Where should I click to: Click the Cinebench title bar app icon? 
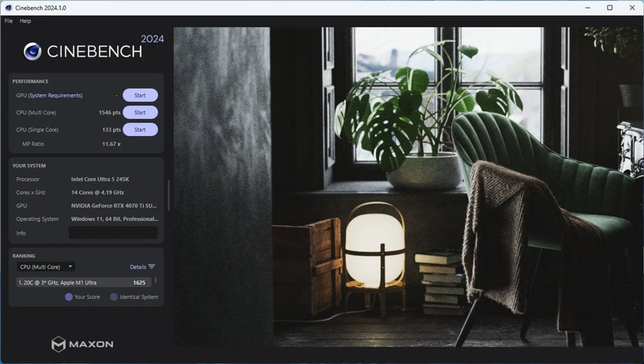[8, 8]
